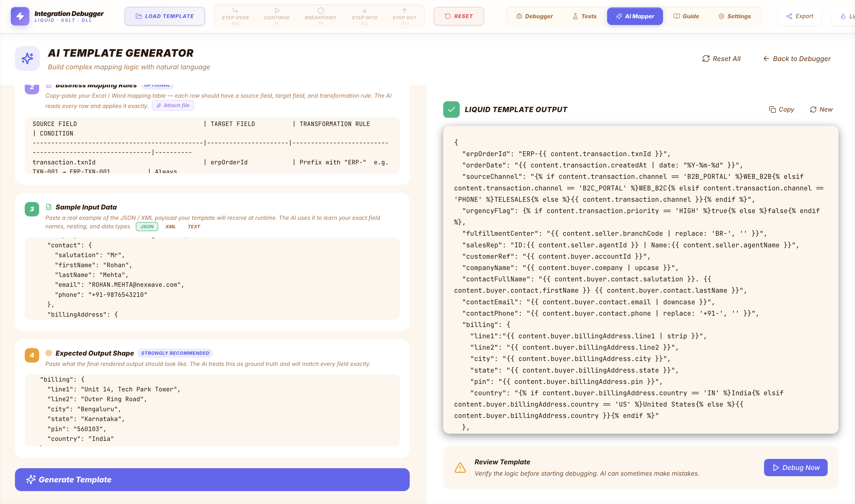855x504 pixels.
Task: Toggle the Breakpoint circle icon
Action: [321, 11]
